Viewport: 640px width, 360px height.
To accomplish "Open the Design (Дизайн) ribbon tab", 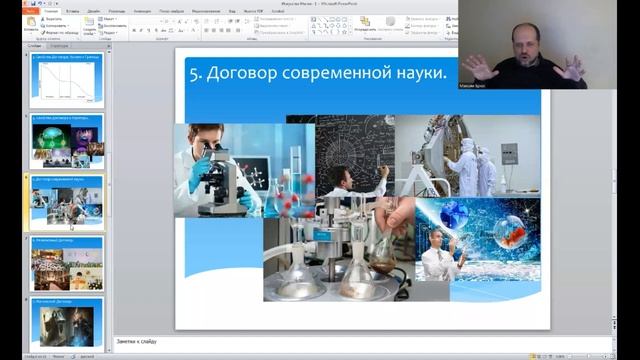I will tap(94, 11).
